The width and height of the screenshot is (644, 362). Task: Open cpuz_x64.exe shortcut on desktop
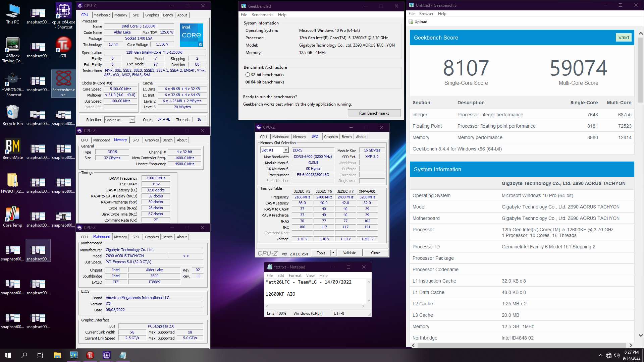[63, 16]
